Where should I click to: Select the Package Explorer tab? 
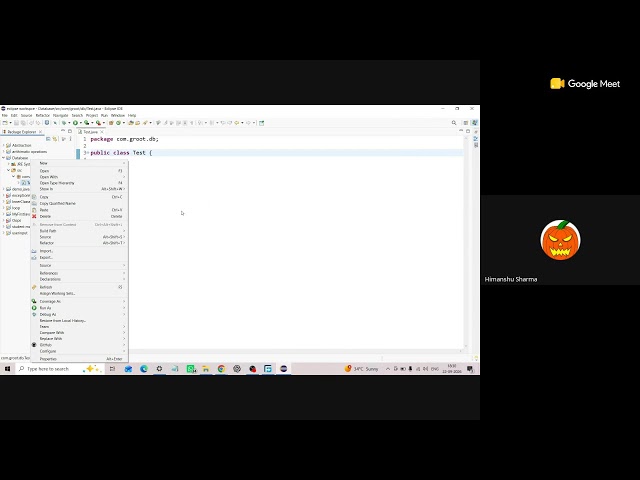pyautogui.click(x=22, y=132)
